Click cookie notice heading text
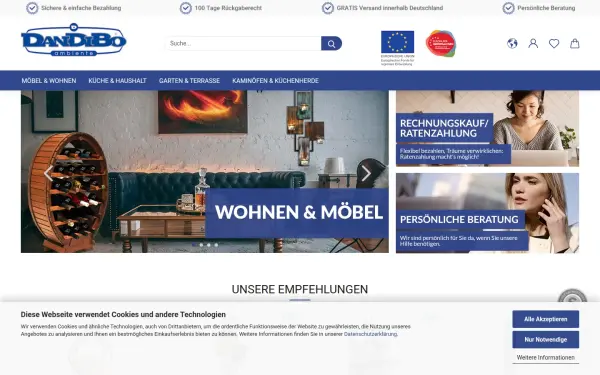600x375 pixels. pos(123,315)
